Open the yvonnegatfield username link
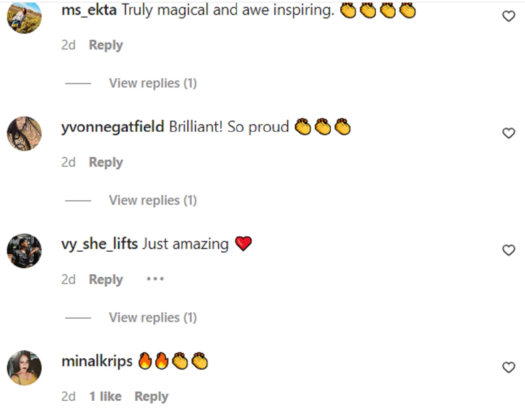This screenshot has width=525, height=420. [x=113, y=127]
